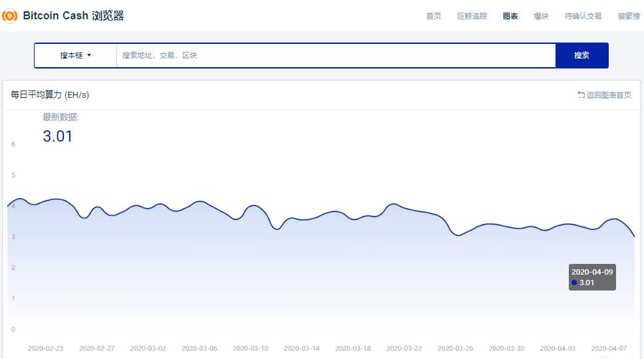Select the 图表 nav item

coord(510,16)
